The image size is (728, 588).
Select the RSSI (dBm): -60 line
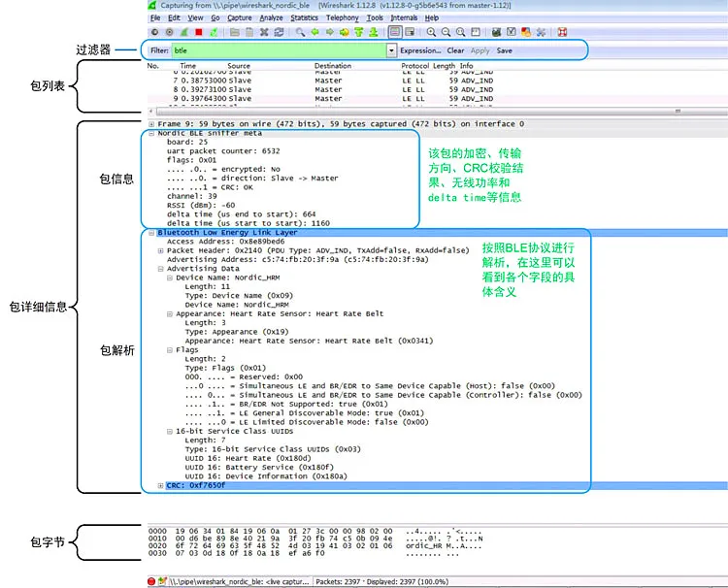pyautogui.click(x=201, y=205)
